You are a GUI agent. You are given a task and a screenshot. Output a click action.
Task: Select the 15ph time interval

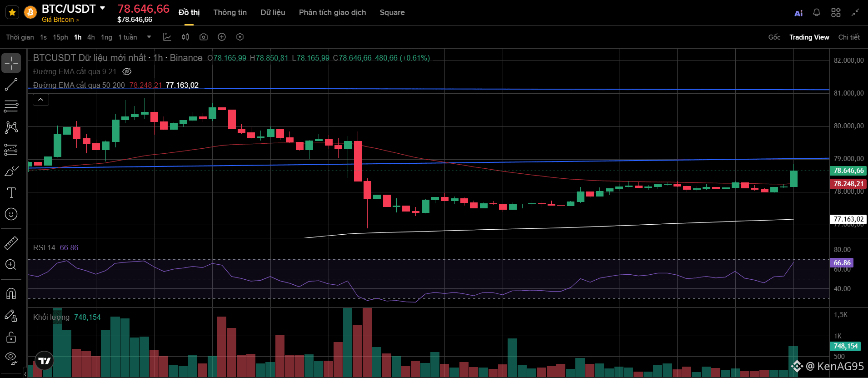tap(60, 37)
